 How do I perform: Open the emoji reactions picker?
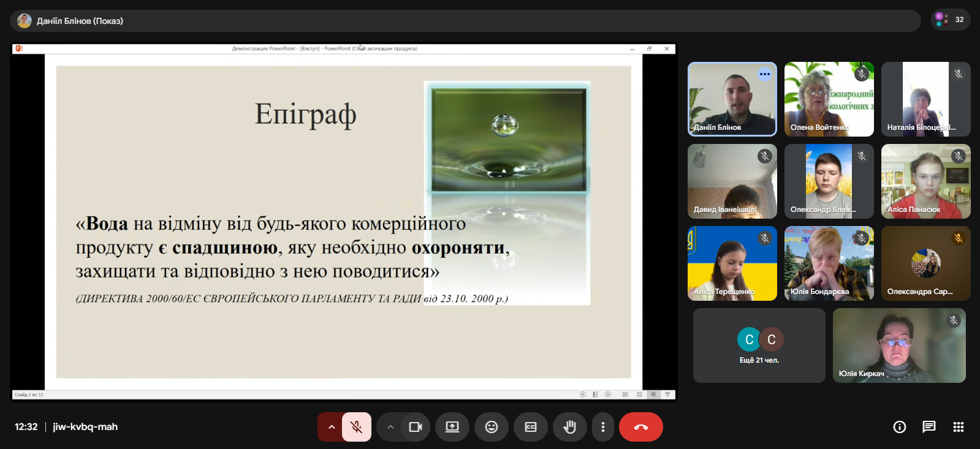click(492, 427)
